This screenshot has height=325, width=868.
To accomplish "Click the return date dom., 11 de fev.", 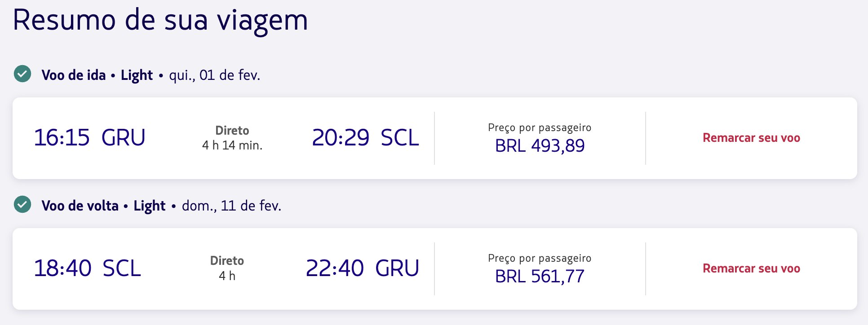I will [231, 206].
